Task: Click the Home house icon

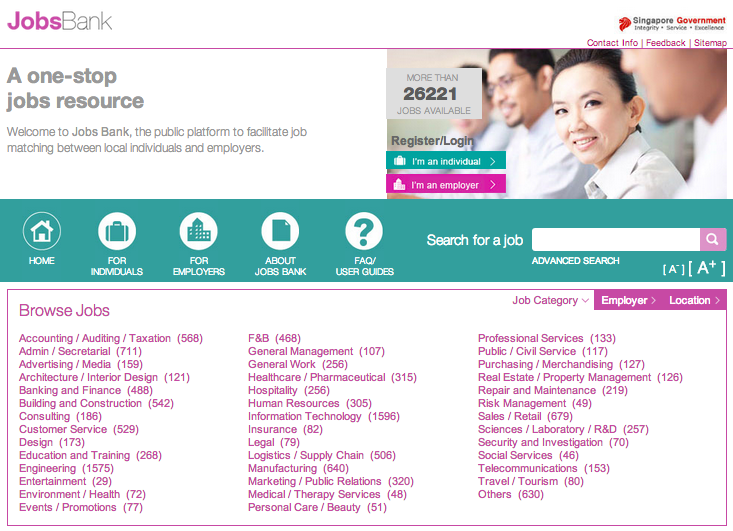Action: (42, 233)
